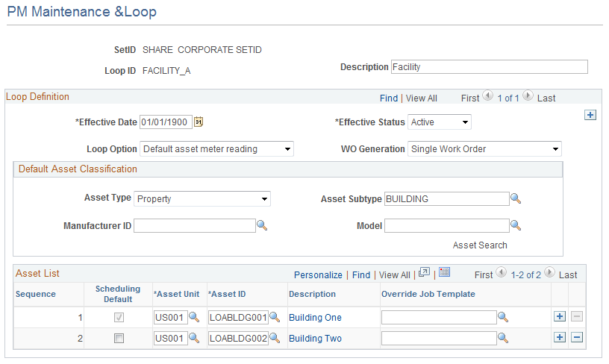This screenshot has width=609, height=364.
Task: Add row after Building Two
Action: point(560,338)
